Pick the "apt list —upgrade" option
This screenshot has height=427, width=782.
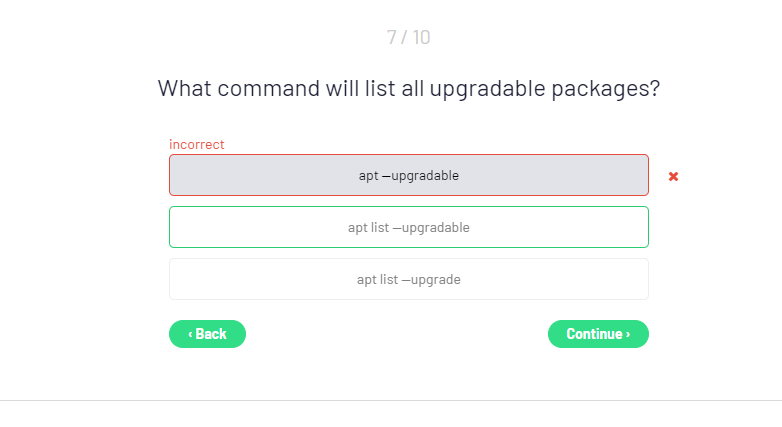click(408, 279)
